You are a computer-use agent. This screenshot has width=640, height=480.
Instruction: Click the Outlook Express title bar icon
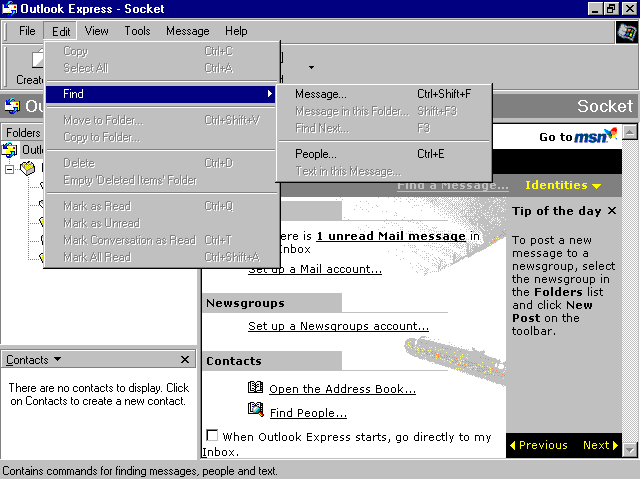point(10,8)
